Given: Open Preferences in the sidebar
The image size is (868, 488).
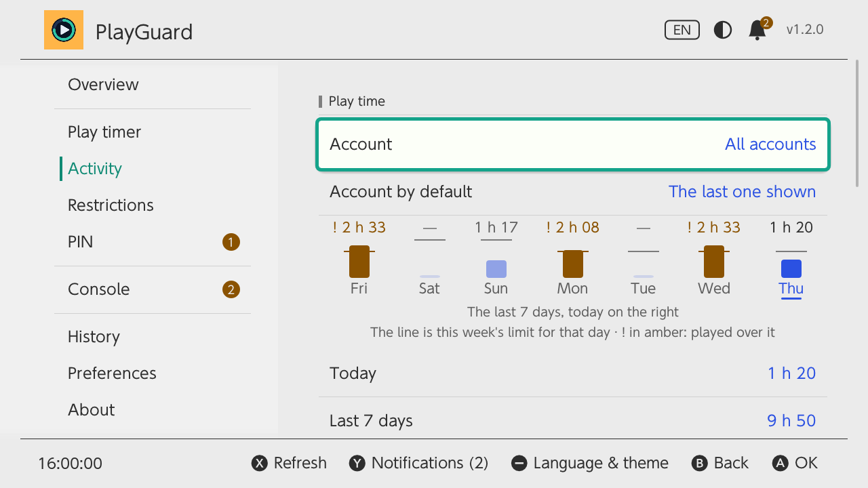Looking at the screenshot, I should (153, 373).
